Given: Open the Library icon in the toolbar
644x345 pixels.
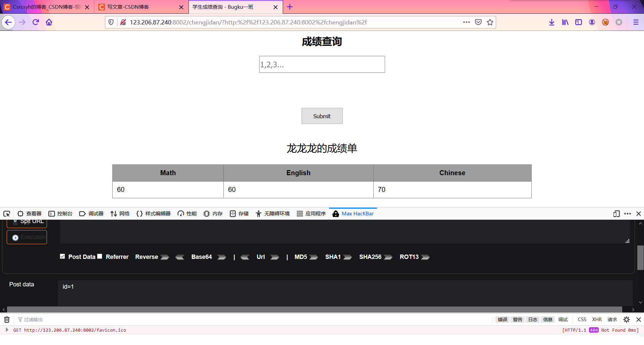Looking at the screenshot, I should pos(565,22).
